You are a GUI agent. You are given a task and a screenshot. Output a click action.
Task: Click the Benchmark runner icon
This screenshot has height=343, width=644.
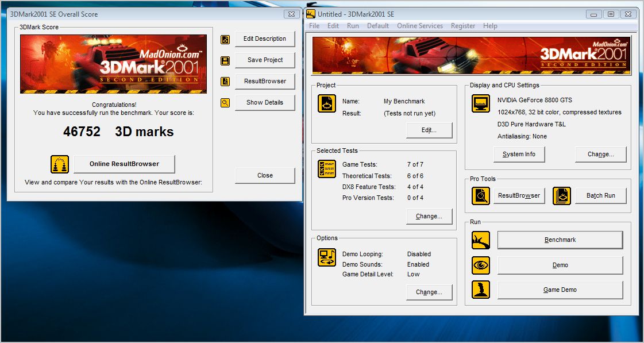coord(480,240)
